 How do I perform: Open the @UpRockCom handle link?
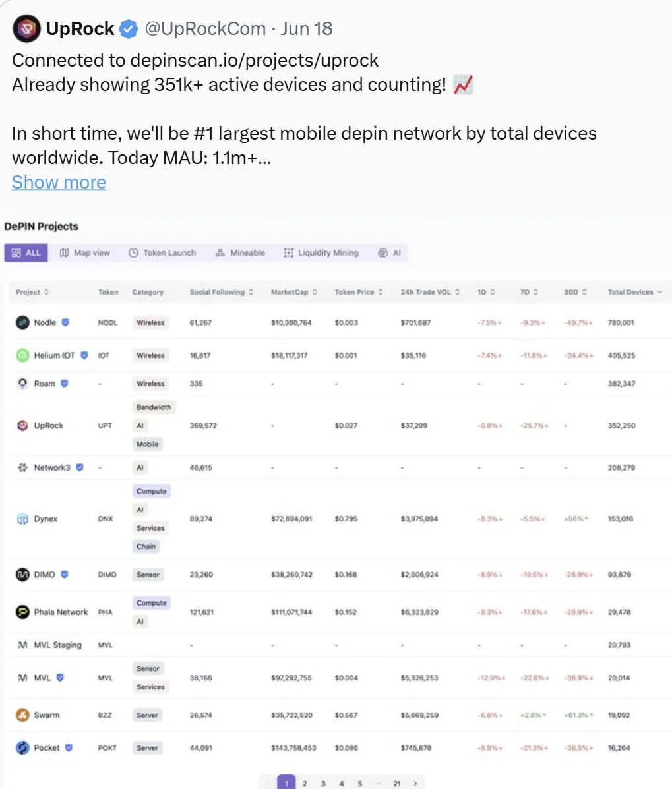click(x=205, y=29)
